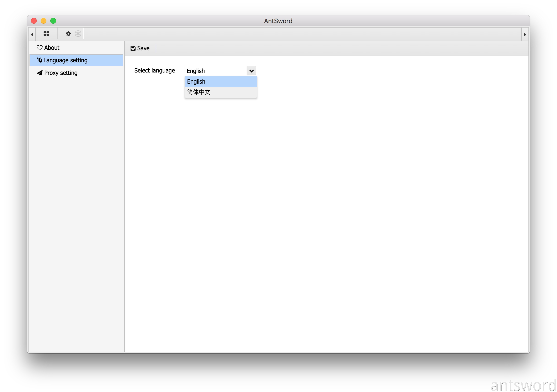Minimize the window with the yellow button

(44, 21)
